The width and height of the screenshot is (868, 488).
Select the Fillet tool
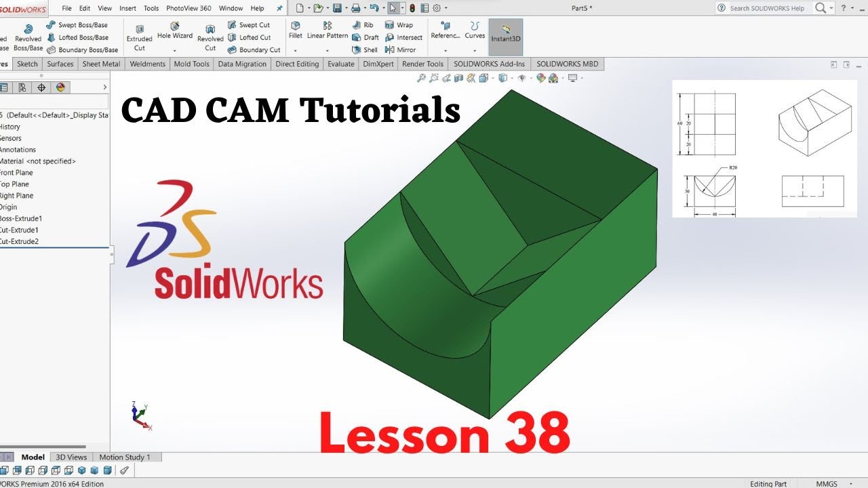296,30
